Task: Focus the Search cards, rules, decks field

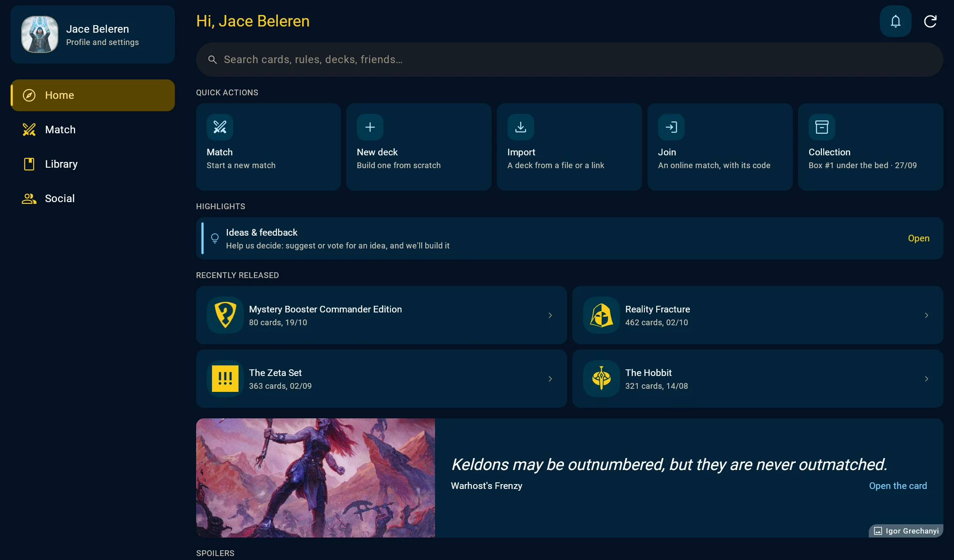Action: point(569,60)
